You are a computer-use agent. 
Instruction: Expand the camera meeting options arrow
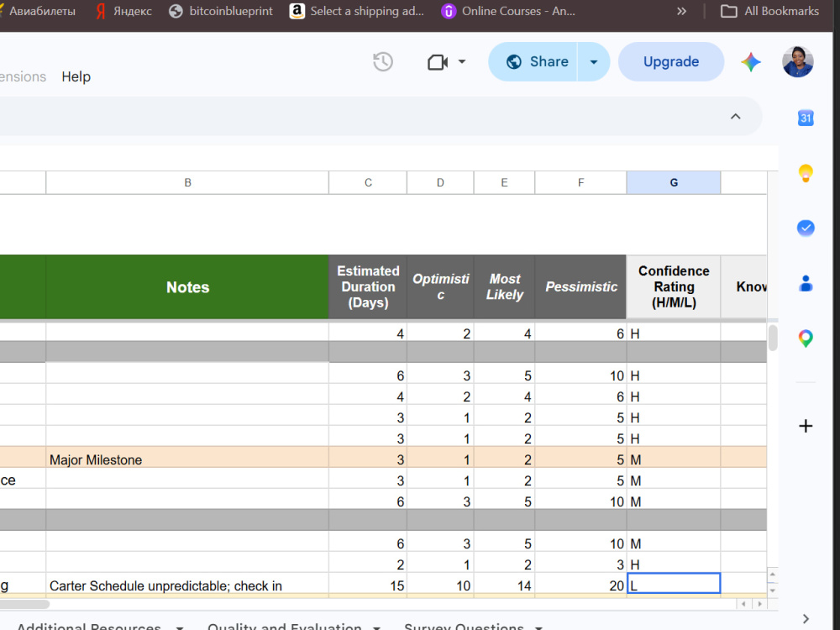[x=462, y=61]
